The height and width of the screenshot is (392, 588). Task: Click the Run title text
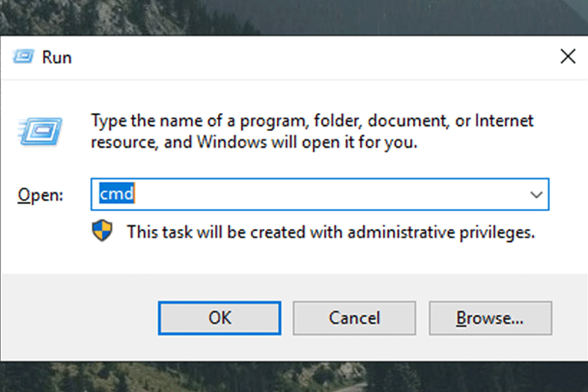point(57,57)
